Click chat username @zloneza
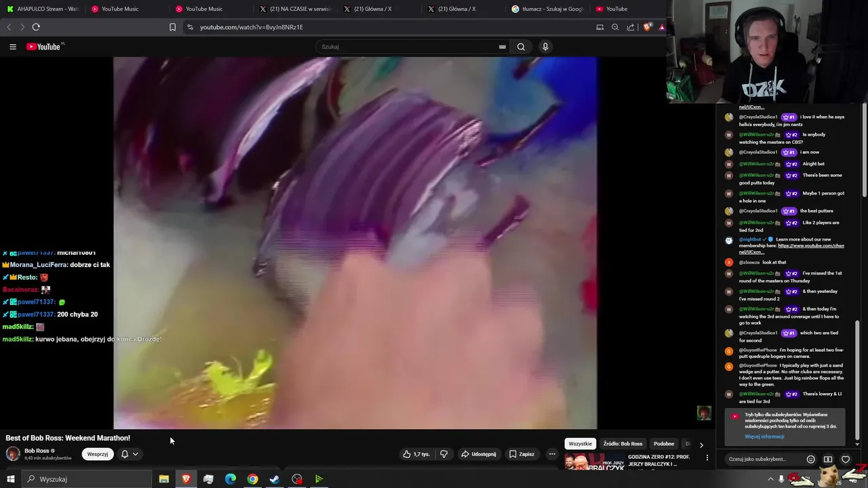Image resolution: width=868 pixels, height=488 pixels. 749,262
